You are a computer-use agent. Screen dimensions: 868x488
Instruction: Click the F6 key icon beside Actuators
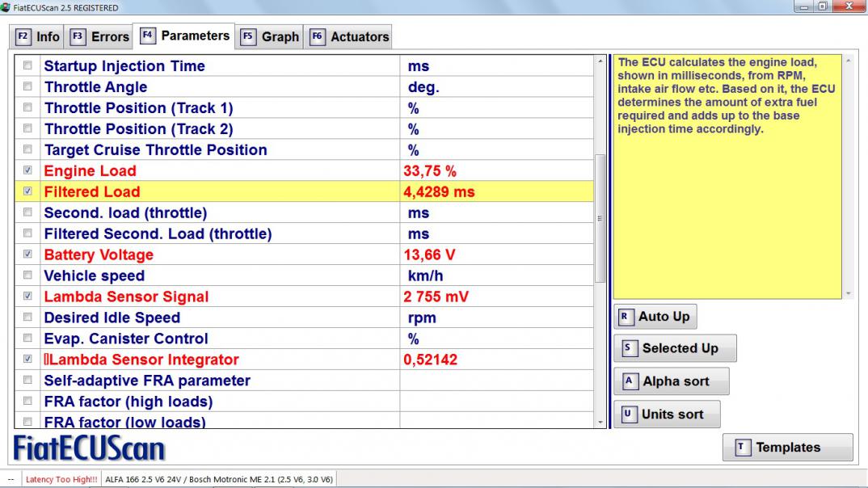pos(318,37)
